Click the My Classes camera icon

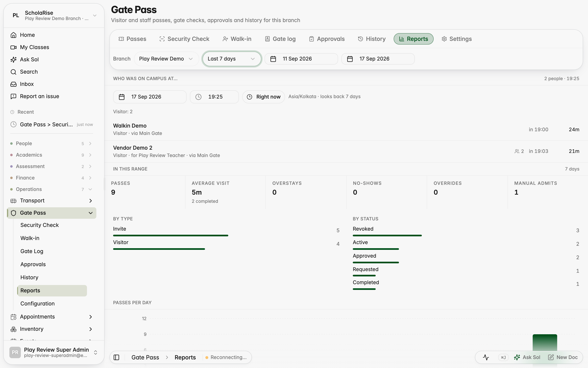13,47
